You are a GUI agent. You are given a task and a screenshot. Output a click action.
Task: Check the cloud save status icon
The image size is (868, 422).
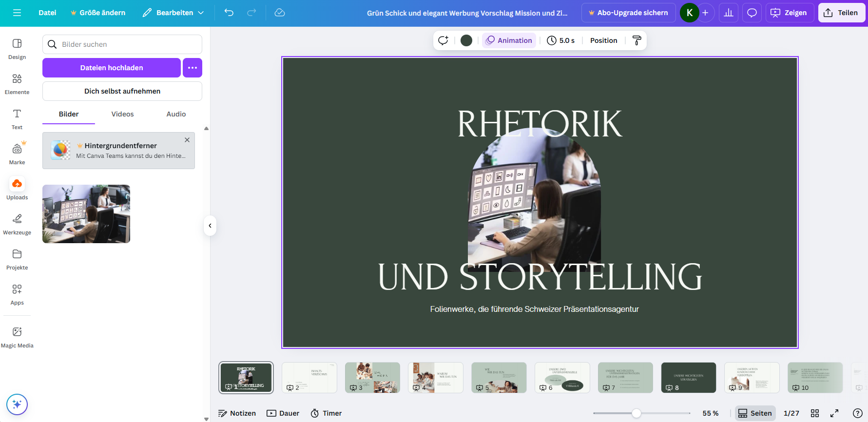point(280,13)
